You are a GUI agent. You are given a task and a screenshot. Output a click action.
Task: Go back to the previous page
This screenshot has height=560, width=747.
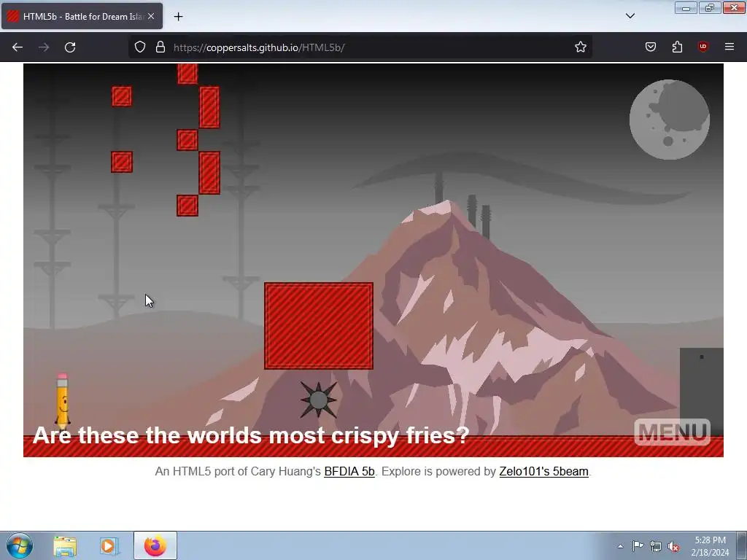18,47
